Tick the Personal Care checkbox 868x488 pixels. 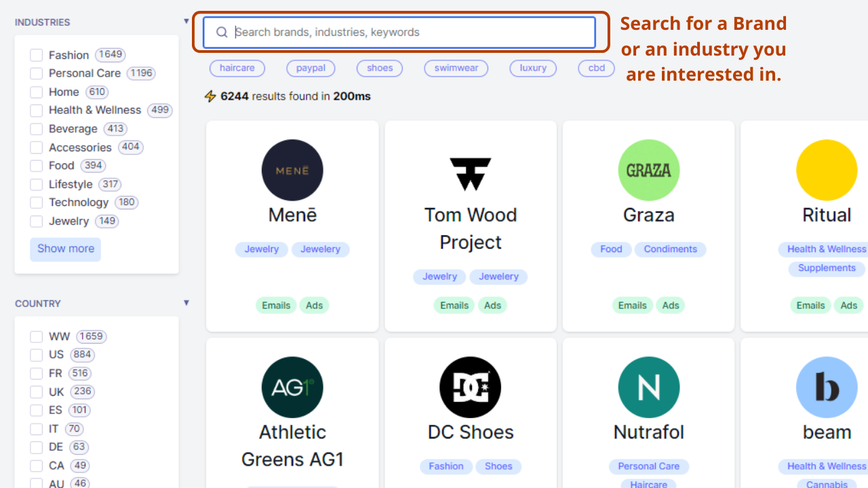click(37, 73)
